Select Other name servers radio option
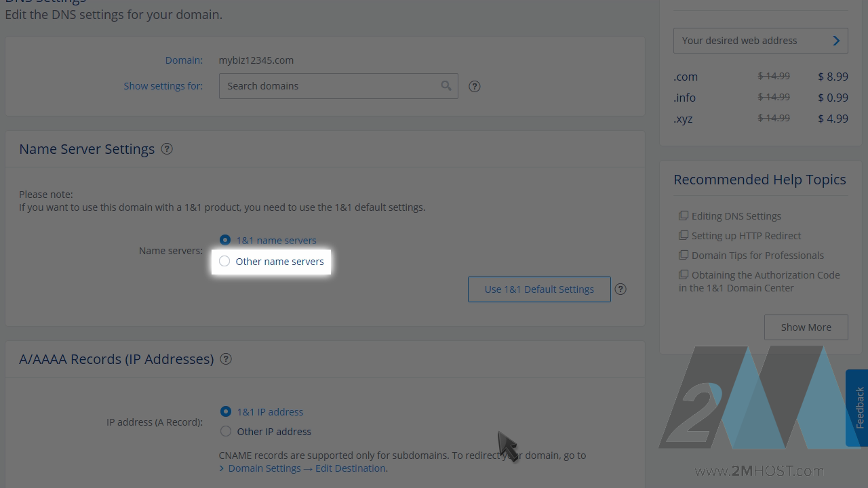 (224, 261)
